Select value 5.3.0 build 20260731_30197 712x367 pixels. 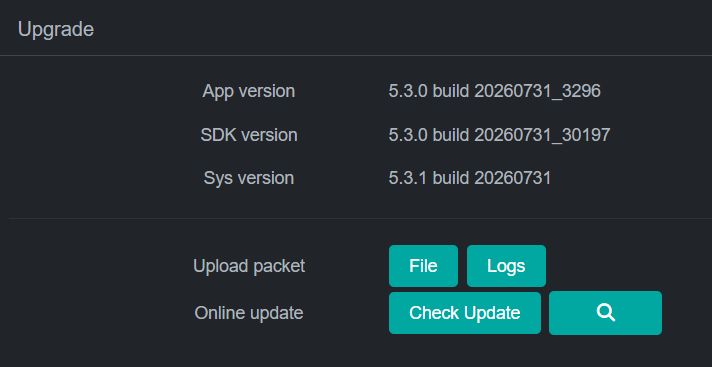499,135
